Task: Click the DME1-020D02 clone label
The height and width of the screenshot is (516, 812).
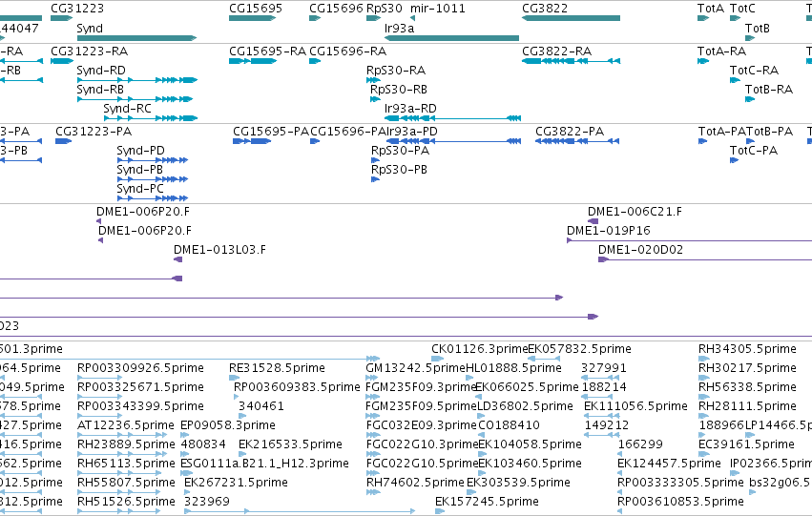Action: pyautogui.click(x=640, y=250)
